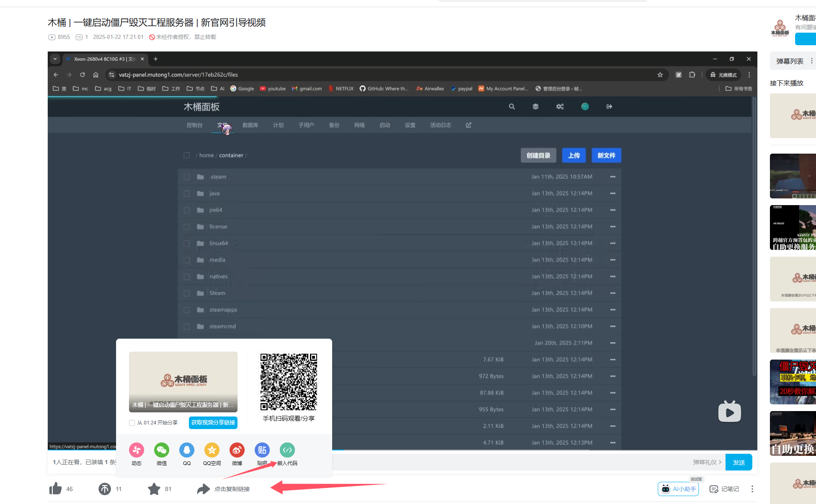The width and height of the screenshot is (816, 504).
Task: Share to Weibo icon
Action: [x=237, y=450]
